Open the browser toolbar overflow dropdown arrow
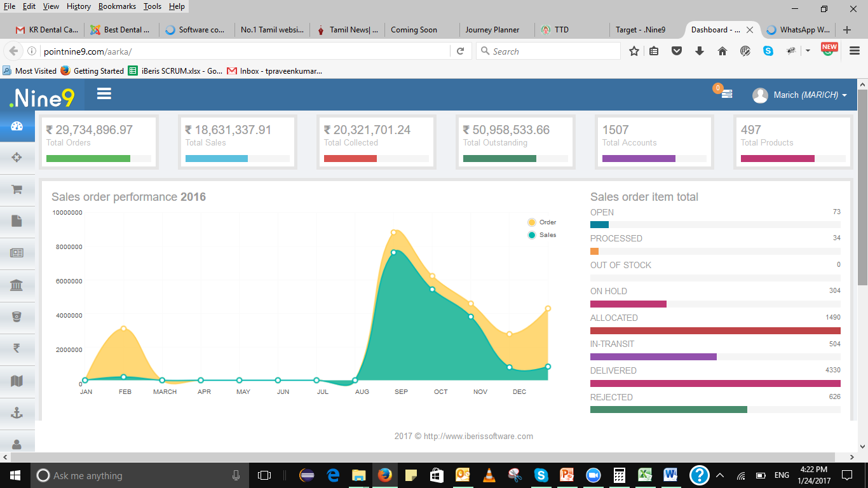Viewport: 868px width, 488px height. [x=808, y=51]
